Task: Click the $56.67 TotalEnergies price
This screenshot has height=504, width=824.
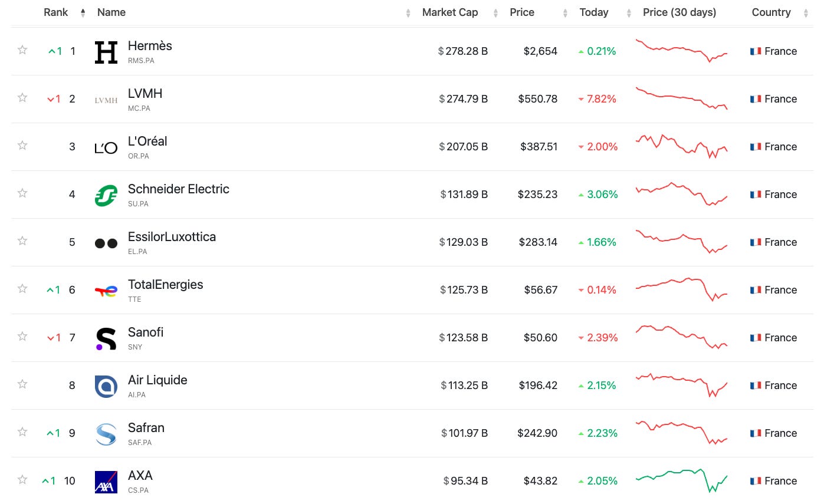Action: point(541,290)
